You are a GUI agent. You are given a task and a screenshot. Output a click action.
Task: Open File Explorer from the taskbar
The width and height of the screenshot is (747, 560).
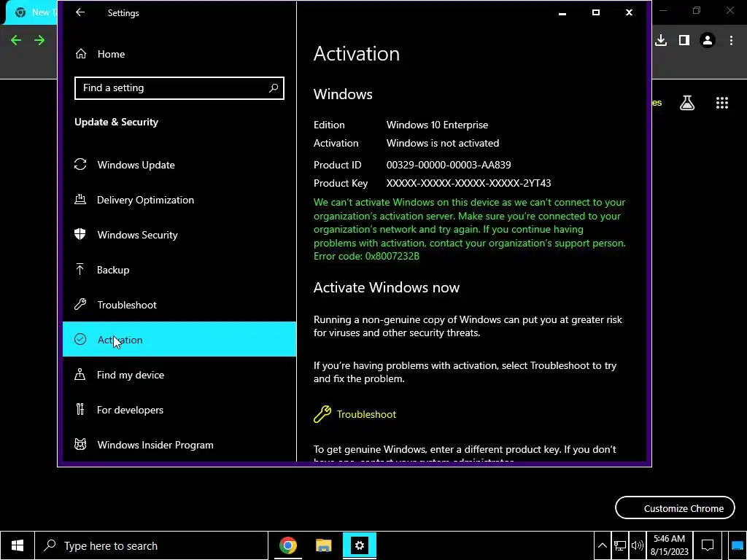323,545
